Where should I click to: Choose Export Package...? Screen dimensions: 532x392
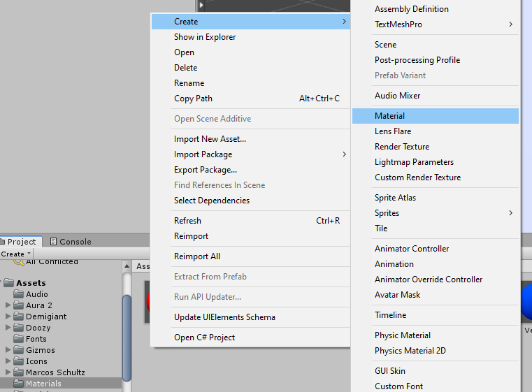(251, 170)
